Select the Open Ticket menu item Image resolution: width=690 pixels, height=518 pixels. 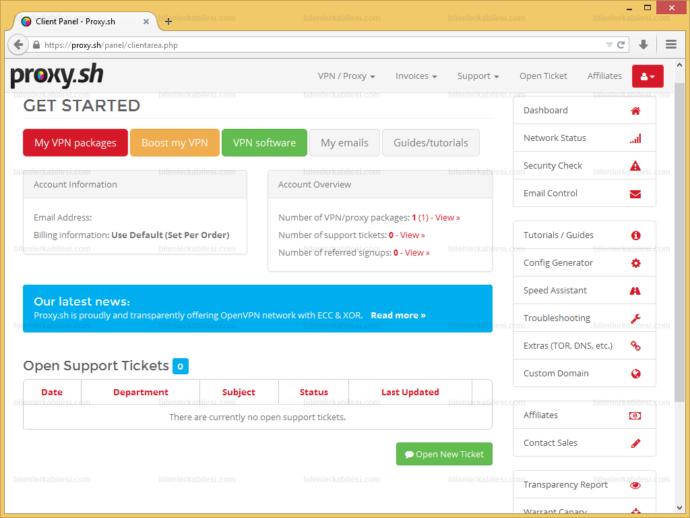coord(543,76)
